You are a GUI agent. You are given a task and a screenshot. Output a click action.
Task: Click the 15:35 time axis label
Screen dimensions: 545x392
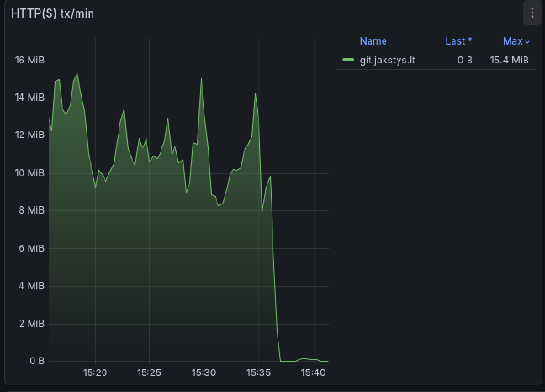[x=258, y=373]
